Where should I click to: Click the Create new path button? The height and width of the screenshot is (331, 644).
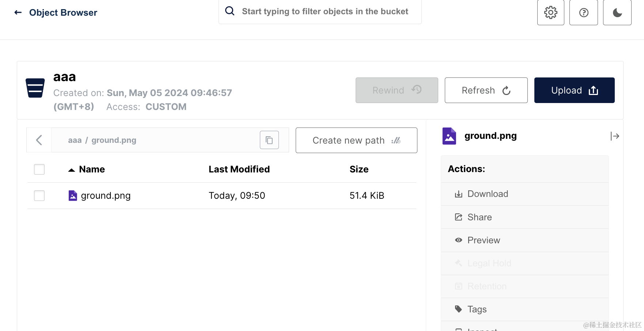coord(356,140)
